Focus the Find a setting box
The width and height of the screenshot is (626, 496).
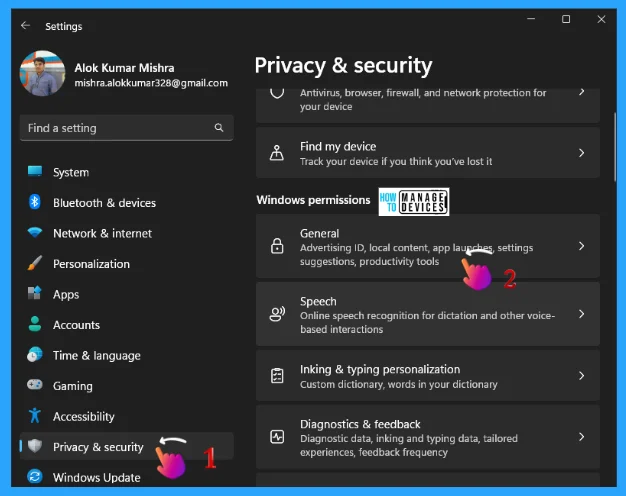(x=127, y=128)
